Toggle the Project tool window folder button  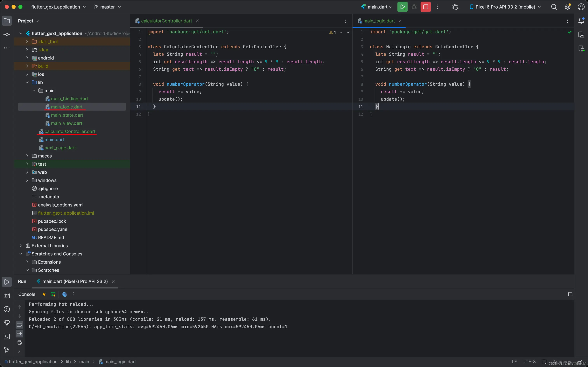point(7,21)
